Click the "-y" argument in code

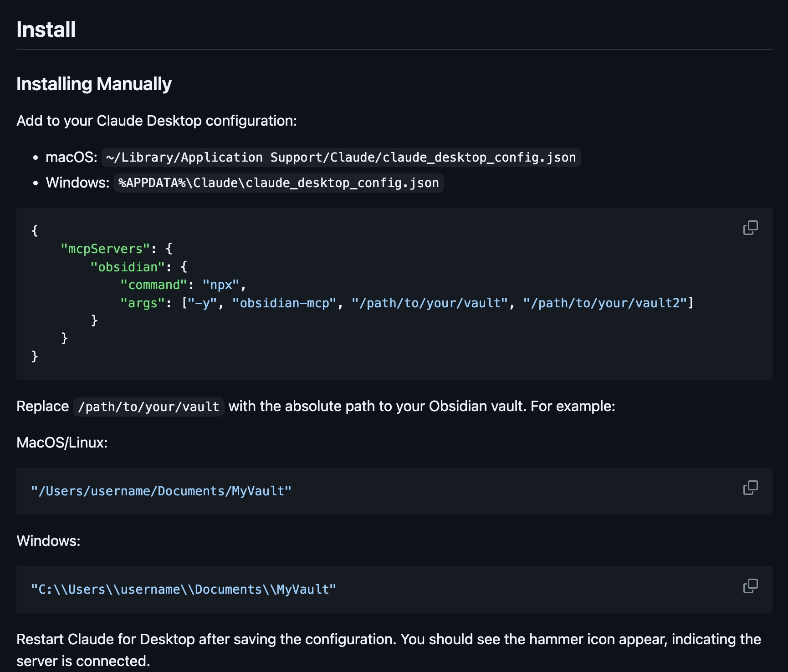click(202, 303)
